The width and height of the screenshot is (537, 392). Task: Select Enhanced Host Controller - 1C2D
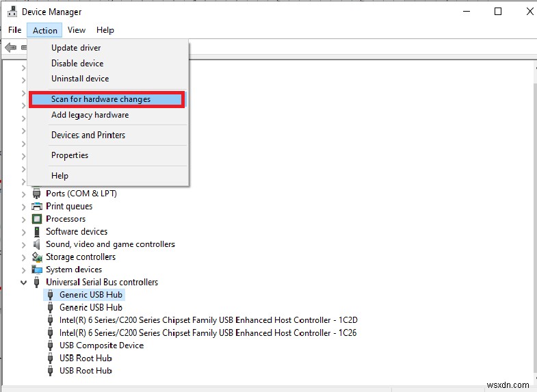coord(209,320)
